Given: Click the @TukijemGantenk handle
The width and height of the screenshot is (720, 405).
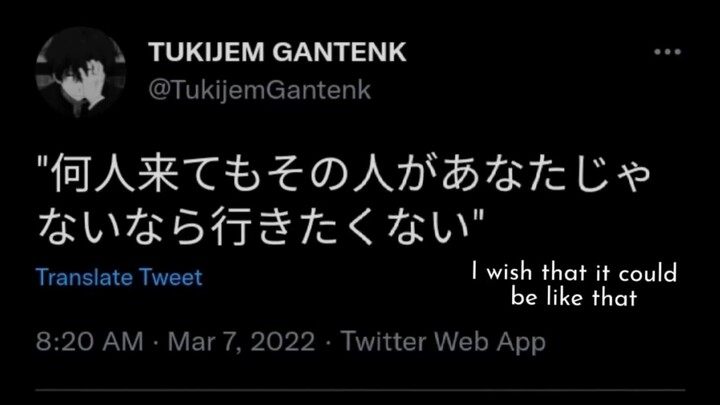Looking at the screenshot, I should click(259, 90).
